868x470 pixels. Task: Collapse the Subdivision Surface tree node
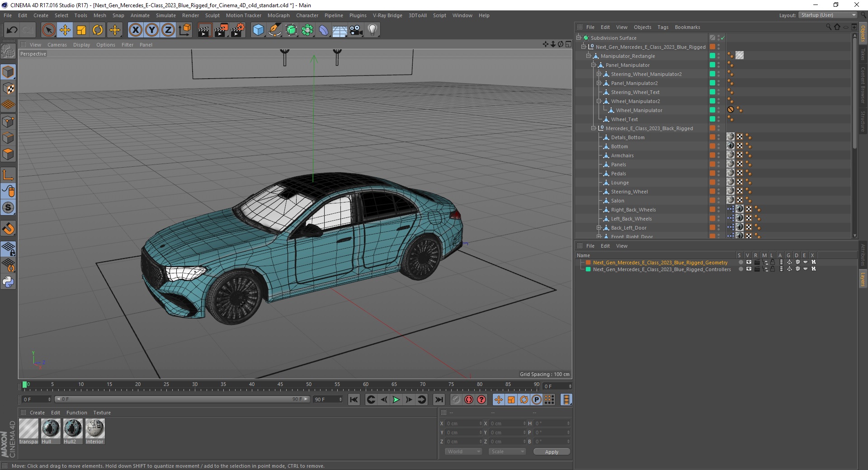tap(578, 38)
